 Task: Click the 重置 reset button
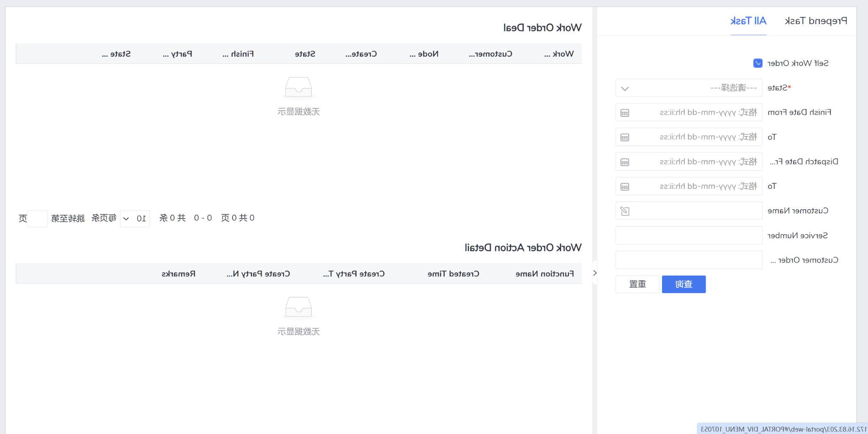(637, 284)
